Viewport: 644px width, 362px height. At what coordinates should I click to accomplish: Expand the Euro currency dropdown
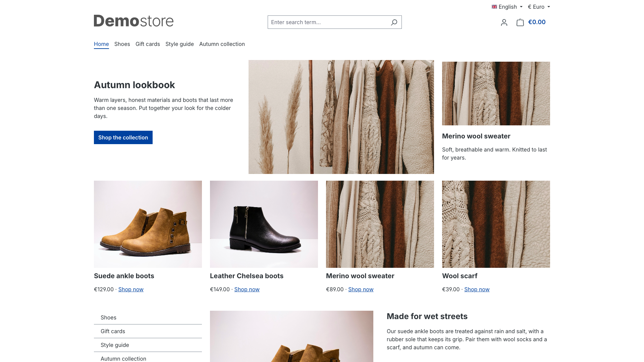point(539,7)
